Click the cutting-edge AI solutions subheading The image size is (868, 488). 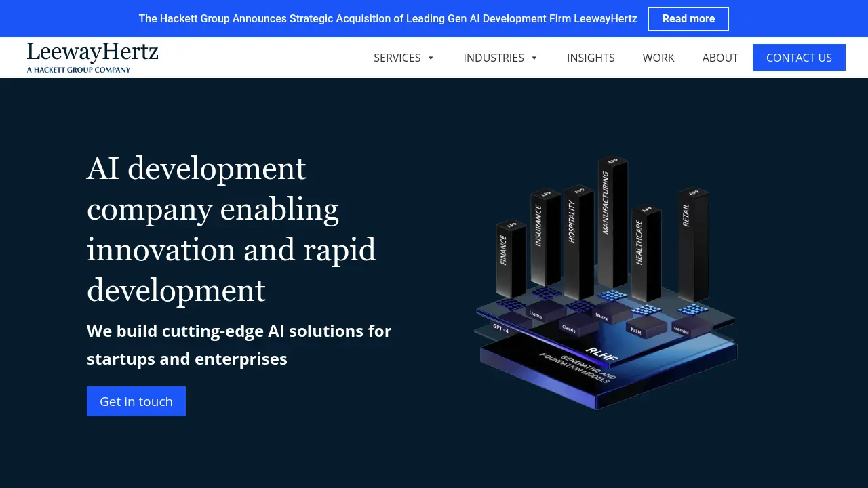239,345
